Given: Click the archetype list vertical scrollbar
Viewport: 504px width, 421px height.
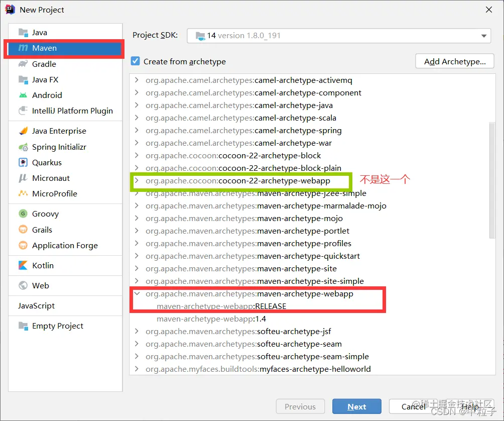Looking at the screenshot, I should pos(492,180).
